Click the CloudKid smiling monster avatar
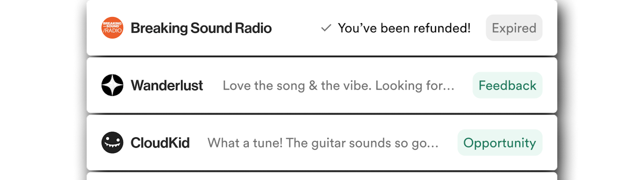 pos(112,142)
